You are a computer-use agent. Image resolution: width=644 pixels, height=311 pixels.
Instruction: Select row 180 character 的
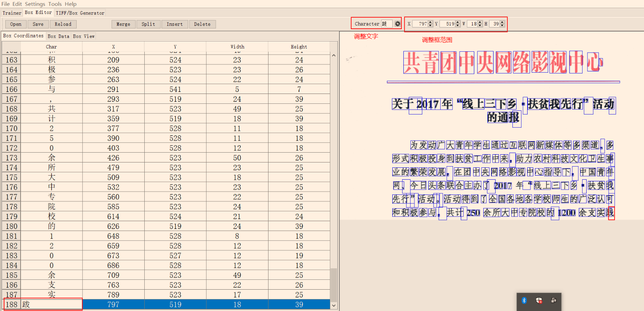[x=52, y=226]
